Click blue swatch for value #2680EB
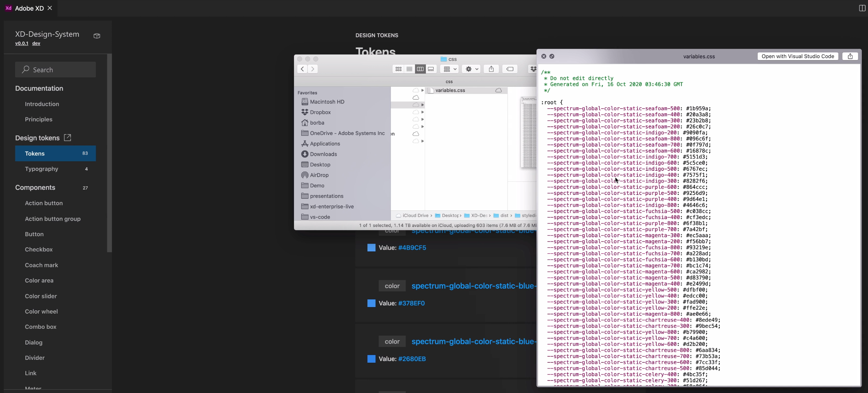The height and width of the screenshot is (393, 868). tap(371, 359)
